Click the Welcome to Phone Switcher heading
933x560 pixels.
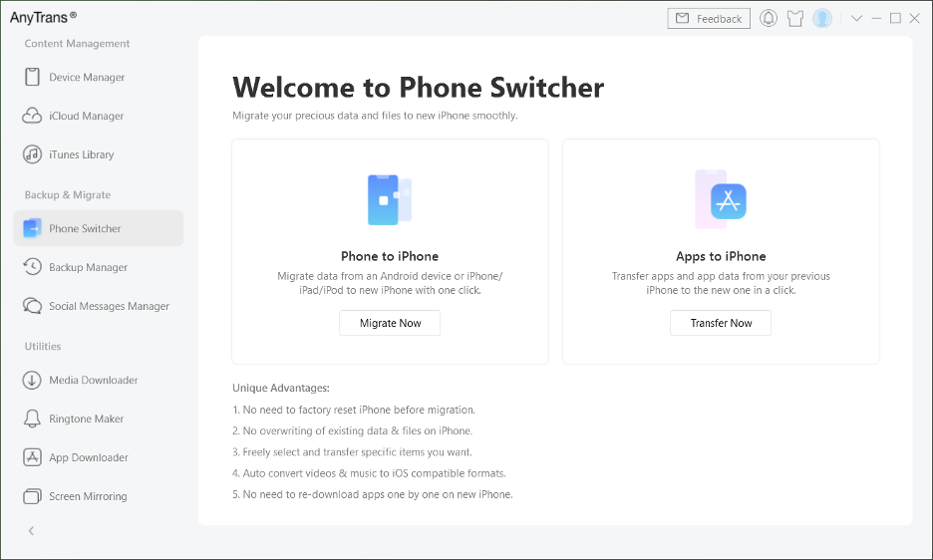pyautogui.click(x=418, y=88)
